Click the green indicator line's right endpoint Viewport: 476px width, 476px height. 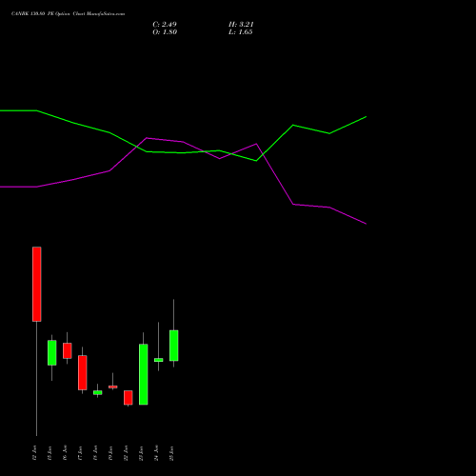[x=367, y=117]
